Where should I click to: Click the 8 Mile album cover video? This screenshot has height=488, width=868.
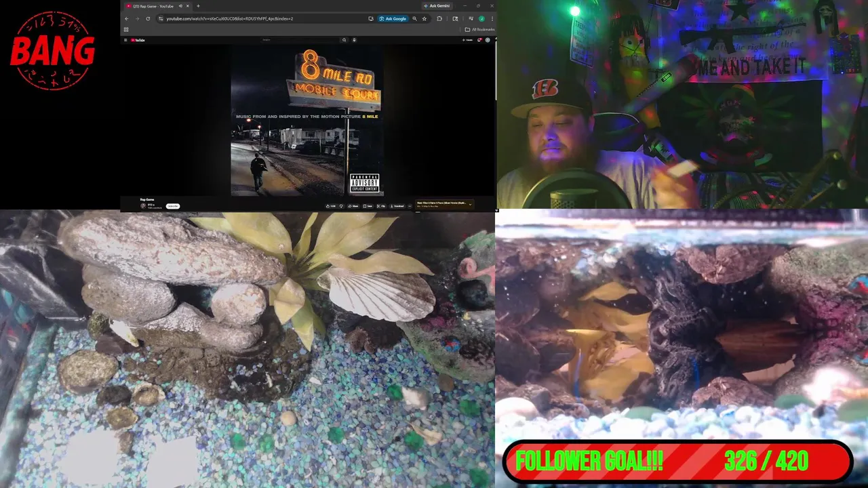[307, 122]
